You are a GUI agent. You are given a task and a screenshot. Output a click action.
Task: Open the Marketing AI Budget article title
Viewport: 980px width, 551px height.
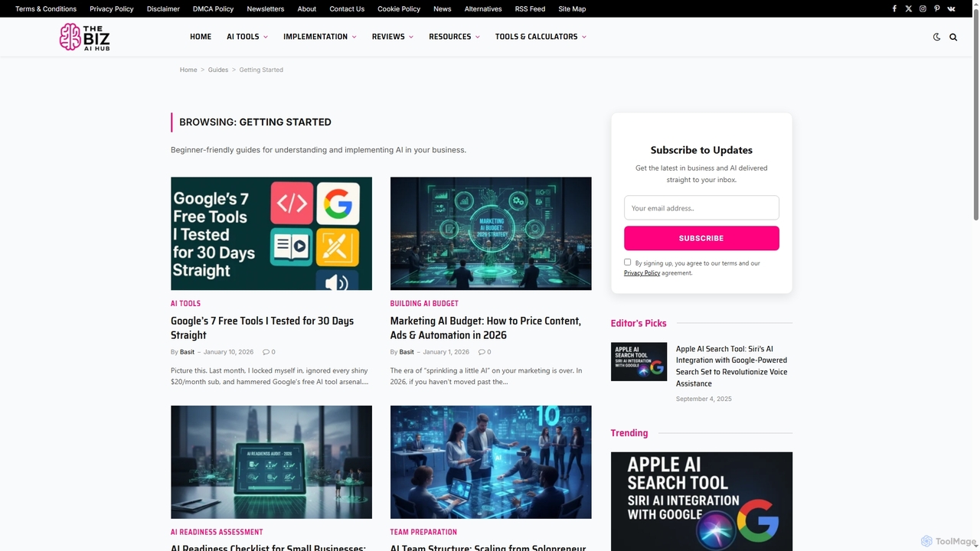tap(485, 328)
